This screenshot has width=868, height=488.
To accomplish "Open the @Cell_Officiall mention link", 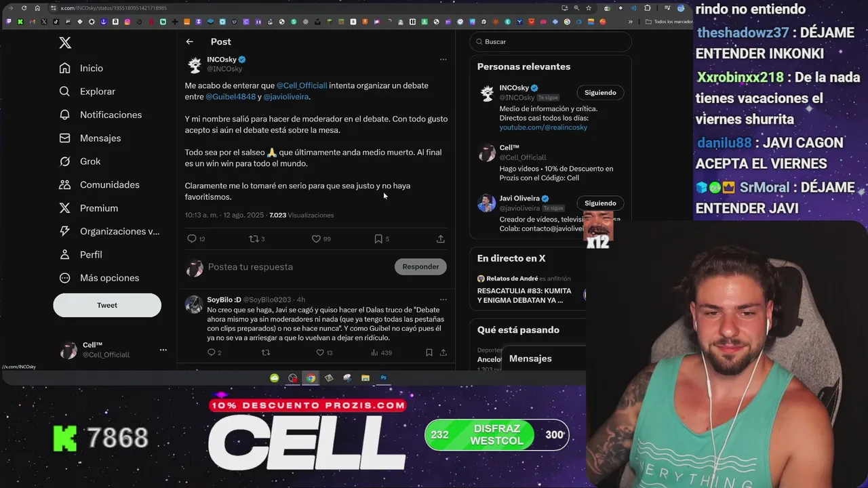I will click(302, 86).
